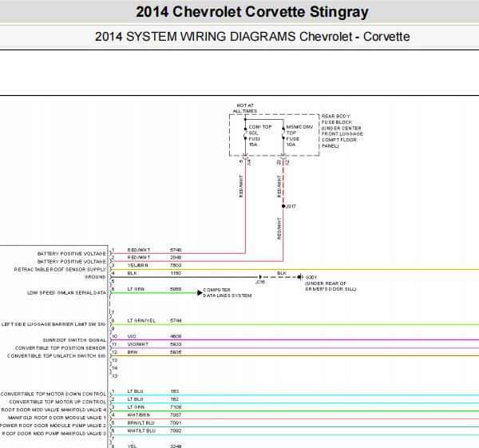Click the magenta VIO 4608 wire
The height and width of the screenshot is (448, 479).
point(295,340)
